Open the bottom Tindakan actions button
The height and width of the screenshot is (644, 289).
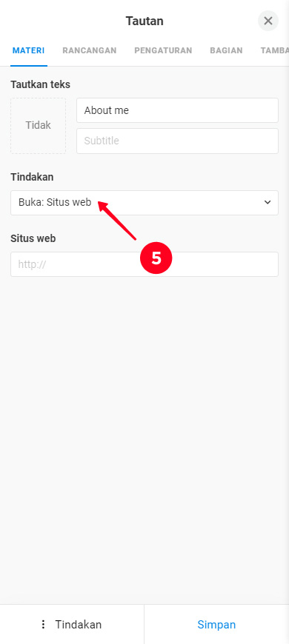click(72, 625)
